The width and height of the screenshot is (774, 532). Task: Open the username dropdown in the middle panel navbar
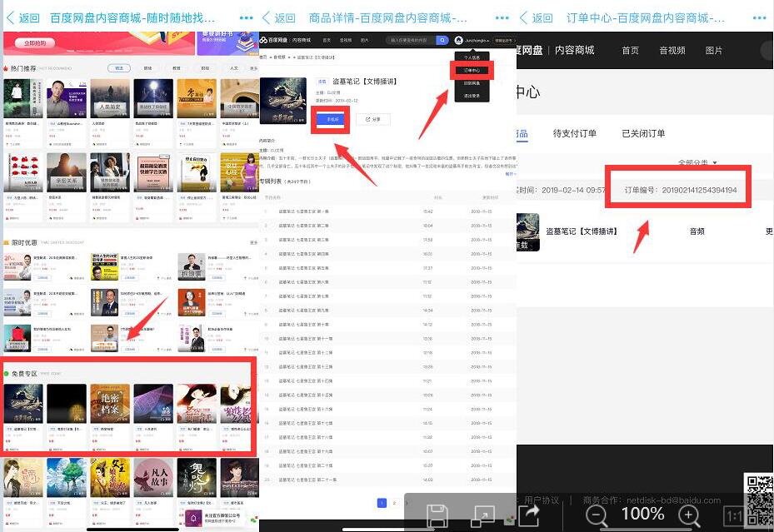477,41
